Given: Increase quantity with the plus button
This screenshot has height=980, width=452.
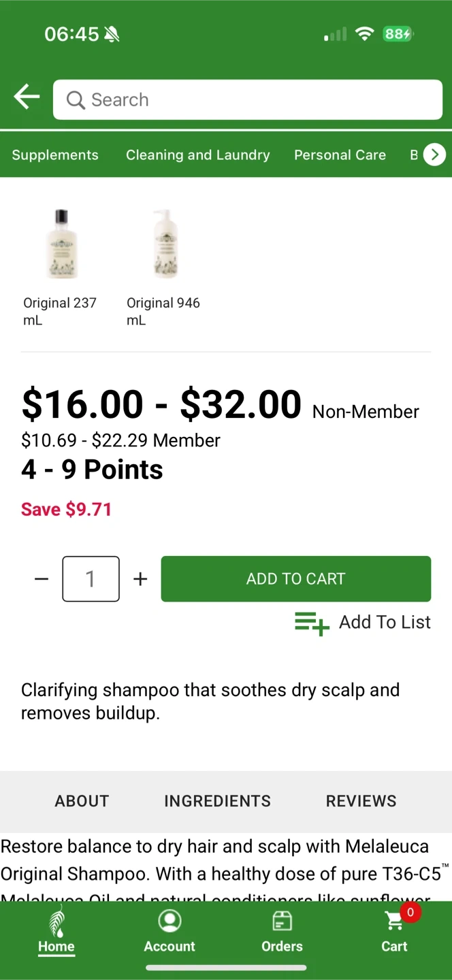Looking at the screenshot, I should coord(140,579).
